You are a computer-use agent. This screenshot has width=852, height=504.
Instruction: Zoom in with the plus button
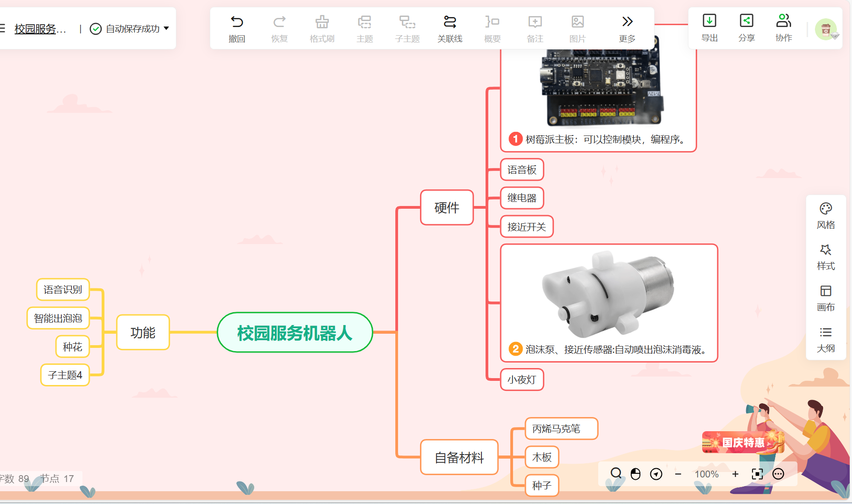click(735, 474)
